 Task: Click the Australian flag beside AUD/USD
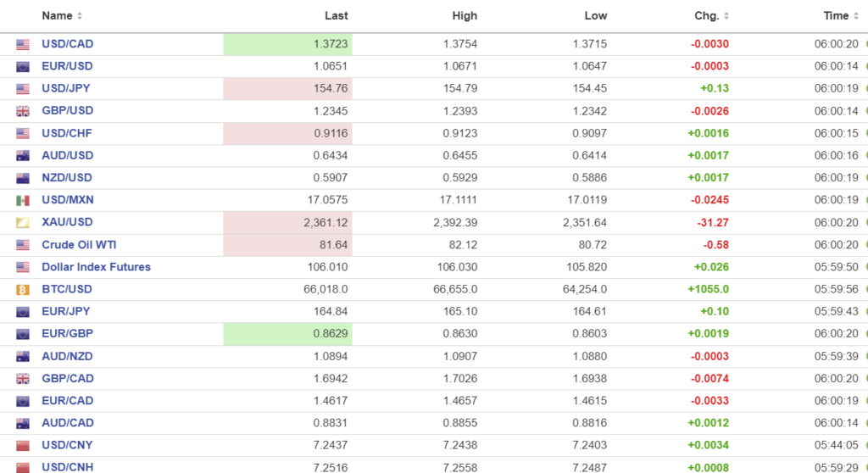23,156
